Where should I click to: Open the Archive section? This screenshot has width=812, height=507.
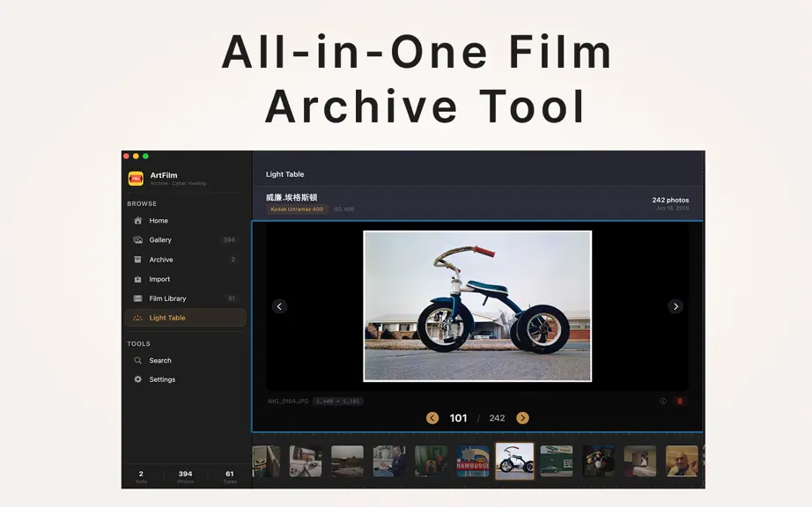click(186, 259)
